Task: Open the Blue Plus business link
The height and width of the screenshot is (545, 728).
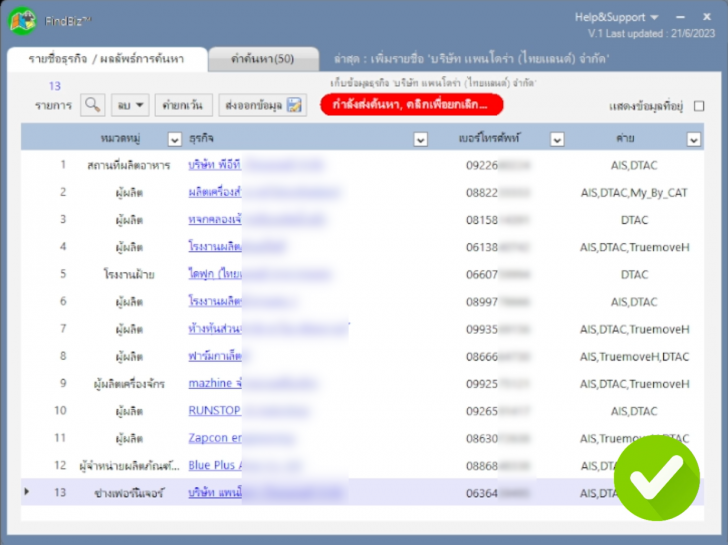Action: point(214,466)
